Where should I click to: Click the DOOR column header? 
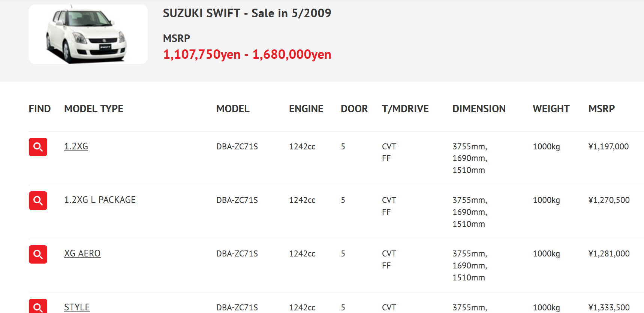tap(354, 109)
